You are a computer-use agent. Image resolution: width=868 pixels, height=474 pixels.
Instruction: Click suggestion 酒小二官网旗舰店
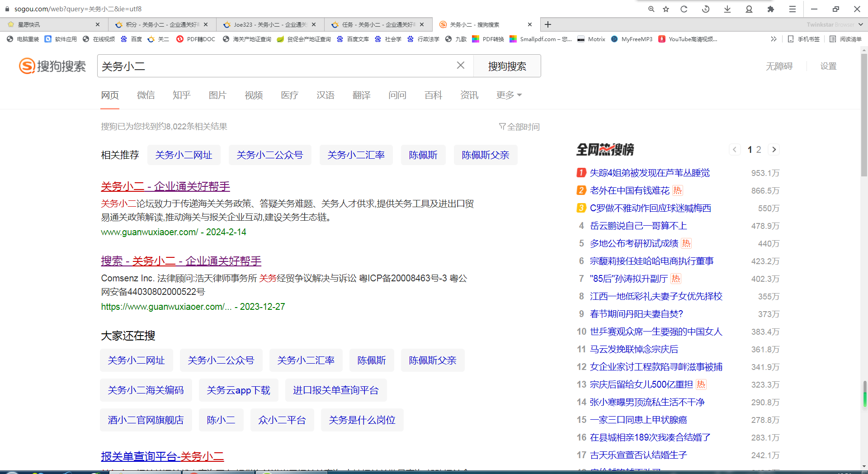(146, 420)
